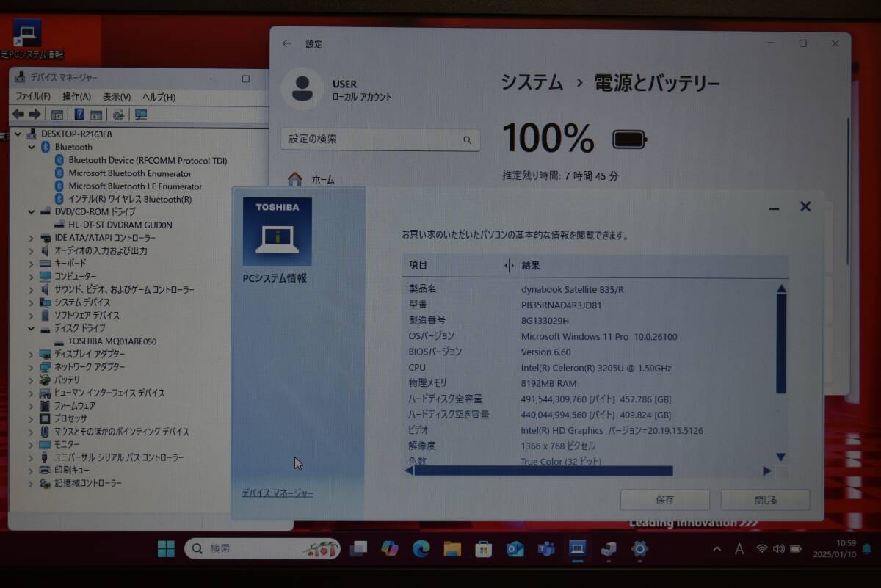
Task: Expand ディスプレイ アダプター category
Action: (x=31, y=354)
